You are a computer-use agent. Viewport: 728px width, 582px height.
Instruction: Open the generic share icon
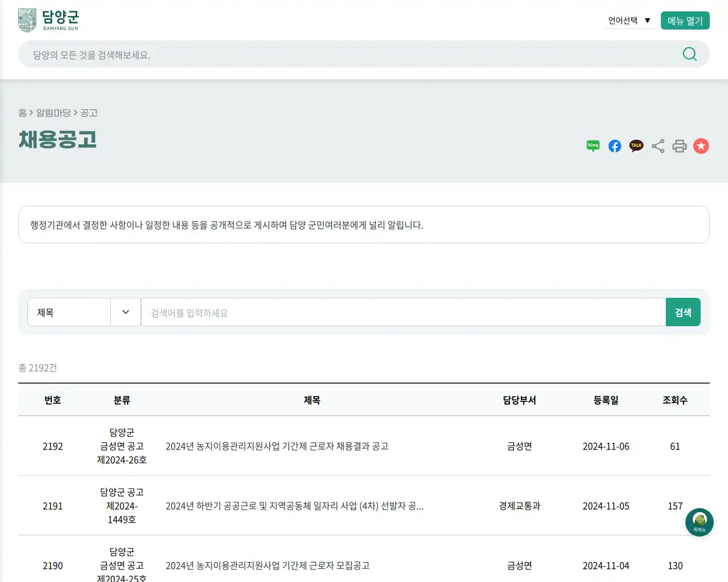657,145
